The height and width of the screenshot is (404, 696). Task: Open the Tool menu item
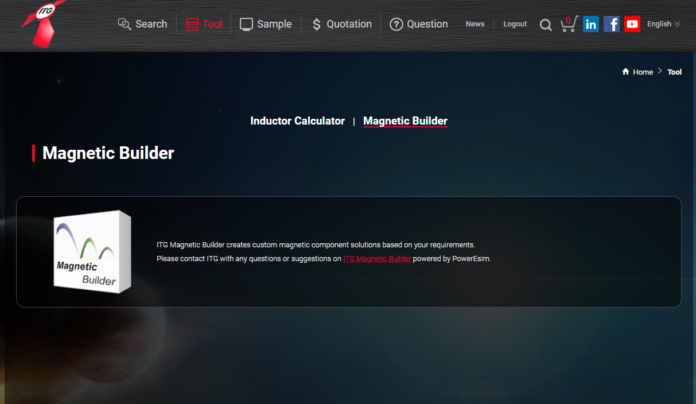click(204, 24)
